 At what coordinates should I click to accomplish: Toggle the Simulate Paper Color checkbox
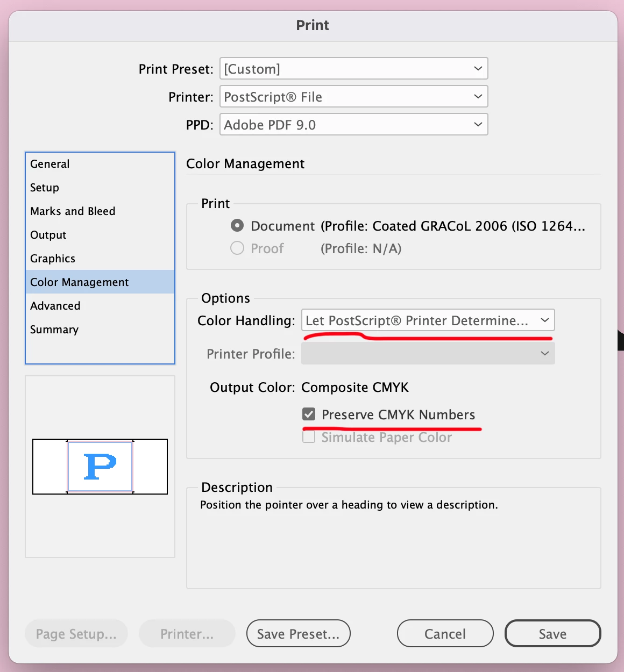pyautogui.click(x=309, y=437)
